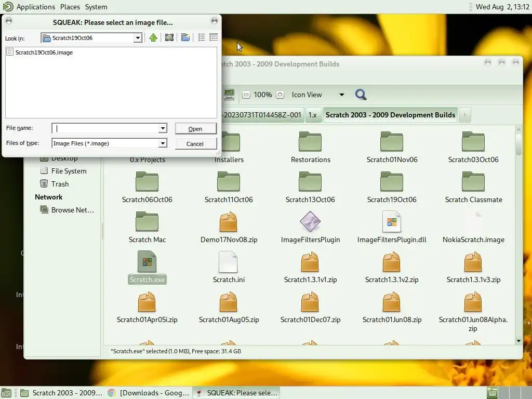
Task: Open the Places menu
Action: (70, 7)
